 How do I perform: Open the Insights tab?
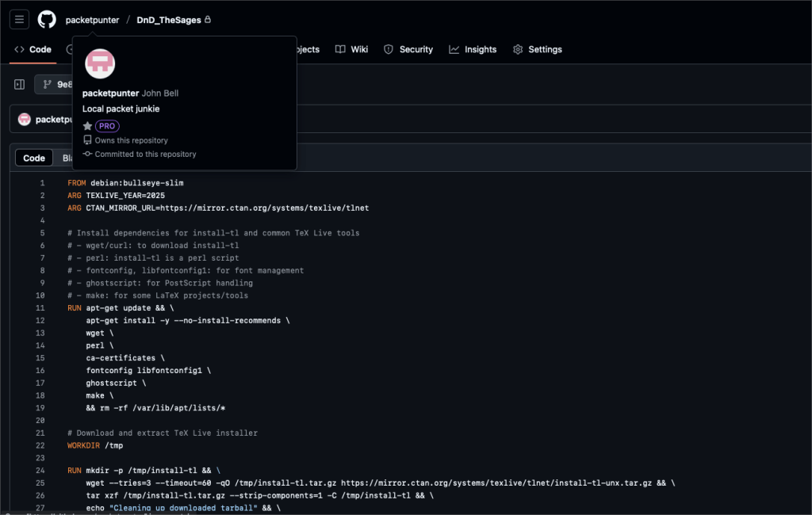[473, 49]
